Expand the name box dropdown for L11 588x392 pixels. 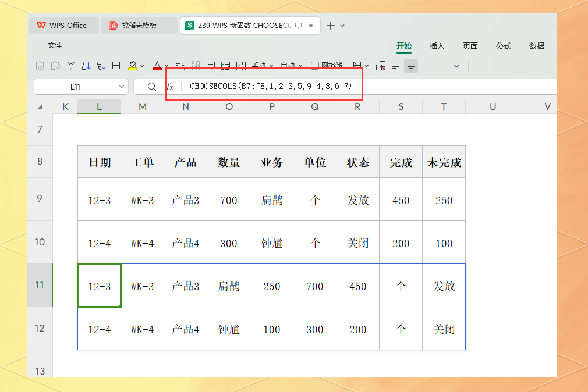tap(122, 87)
